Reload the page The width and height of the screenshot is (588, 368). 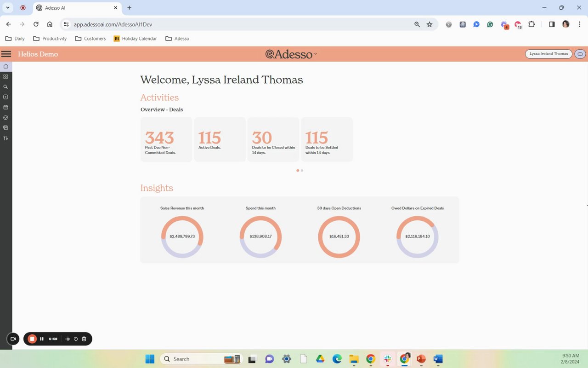coord(36,24)
